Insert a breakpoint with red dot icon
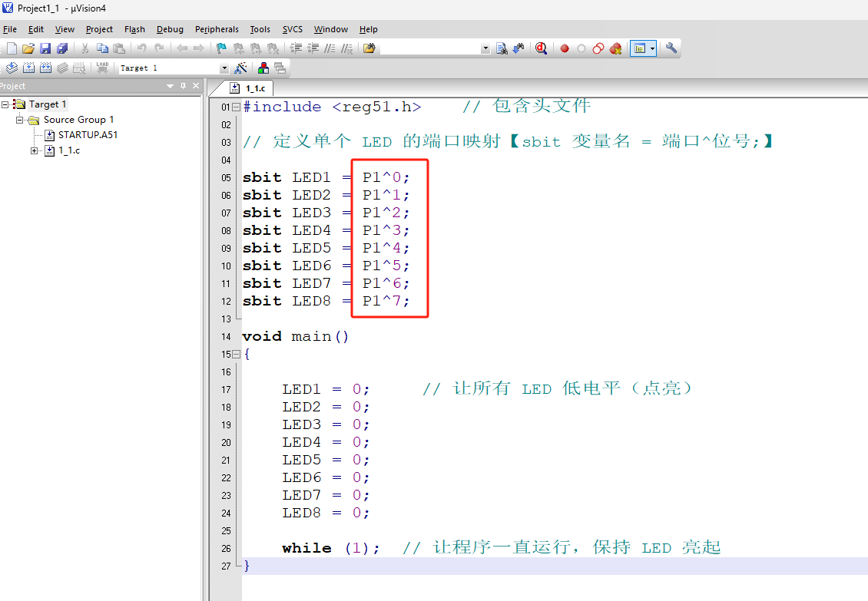Image resolution: width=868 pixels, height=601 pixels. click(x=564, y=48)
